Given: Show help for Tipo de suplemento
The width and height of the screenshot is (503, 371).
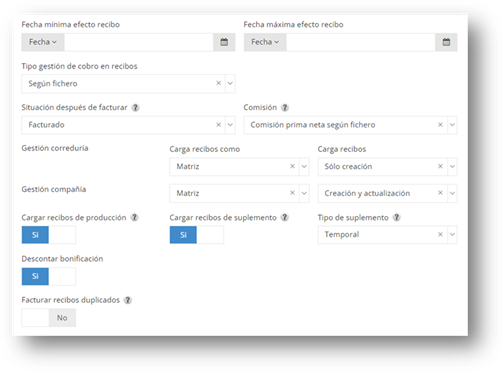Looking at the screenshot, I should (x=396, y=217).
